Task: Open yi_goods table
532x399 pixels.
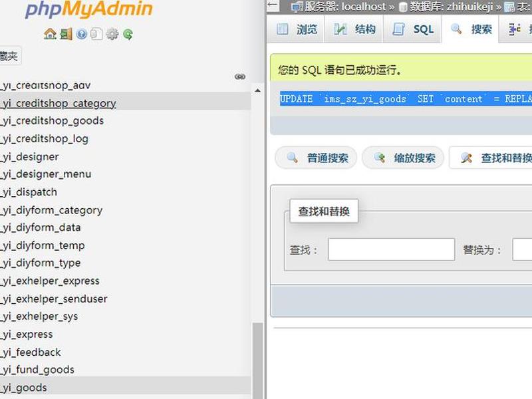Action: [x=24, y=388]
